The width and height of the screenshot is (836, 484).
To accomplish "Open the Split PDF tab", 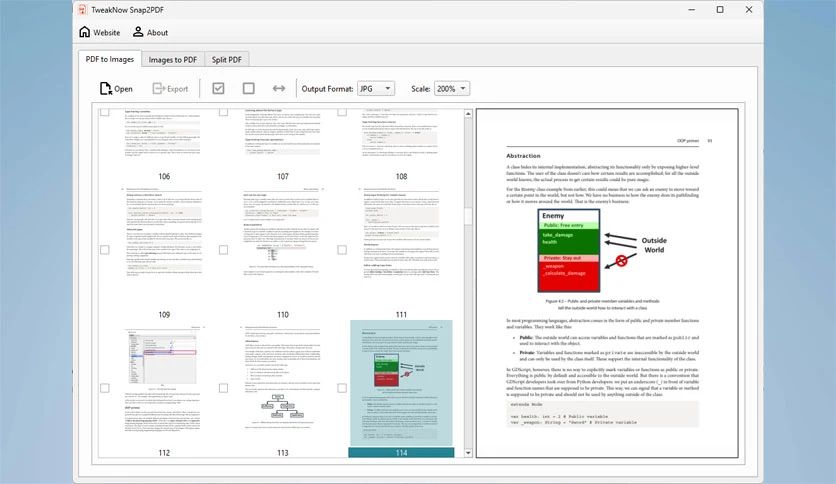I will [227, 60].
